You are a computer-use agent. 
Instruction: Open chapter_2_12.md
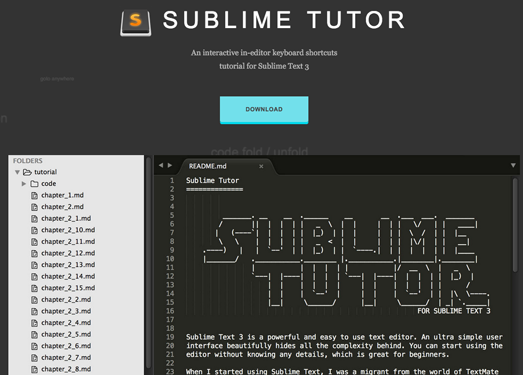tap(68, 253)
